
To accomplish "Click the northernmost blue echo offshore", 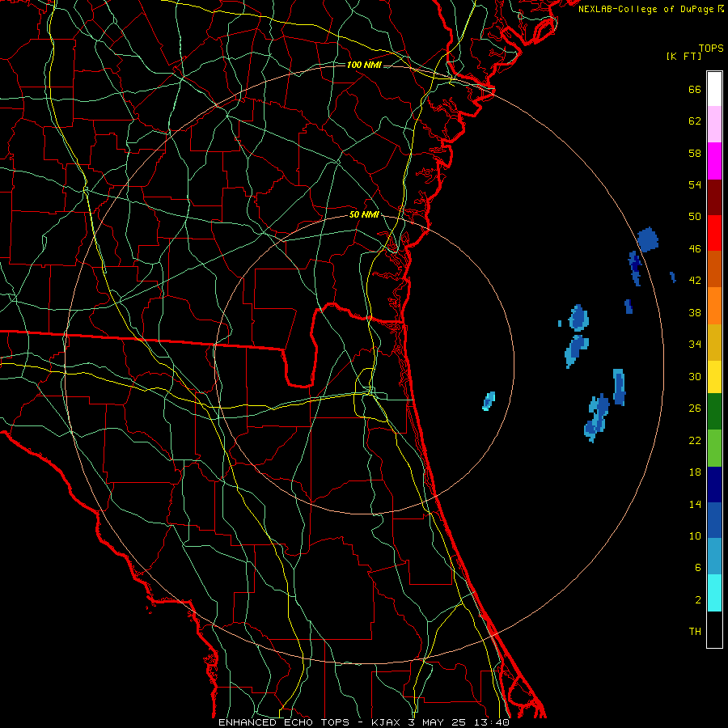I will click(648, 240).
